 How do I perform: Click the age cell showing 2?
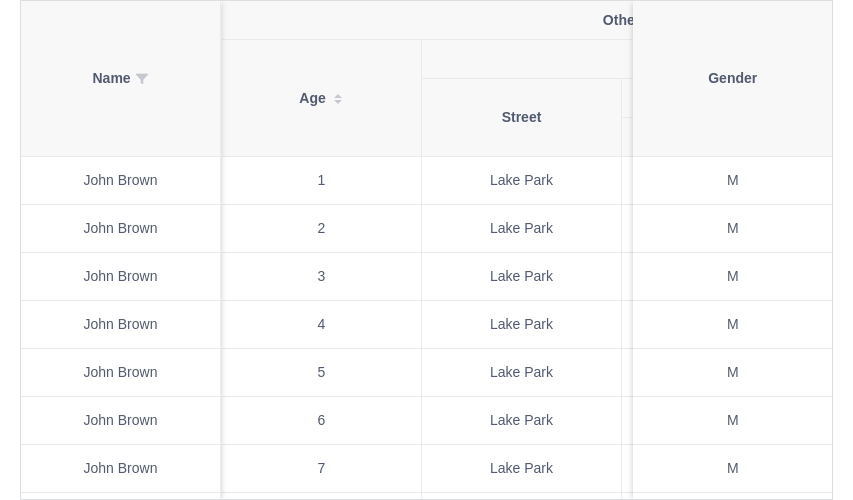coord(321,229)
